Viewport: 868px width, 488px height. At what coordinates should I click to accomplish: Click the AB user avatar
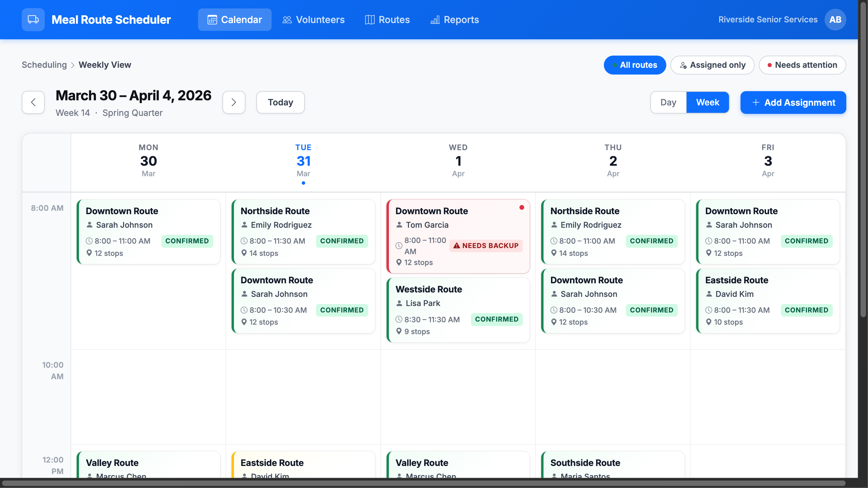pyautogui.click(x=835, y=20)
